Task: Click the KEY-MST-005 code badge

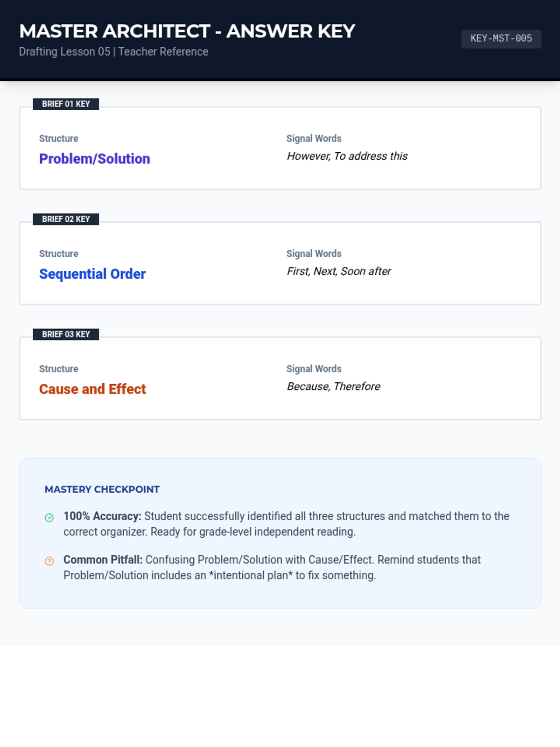Action: (x=501, y=39)
